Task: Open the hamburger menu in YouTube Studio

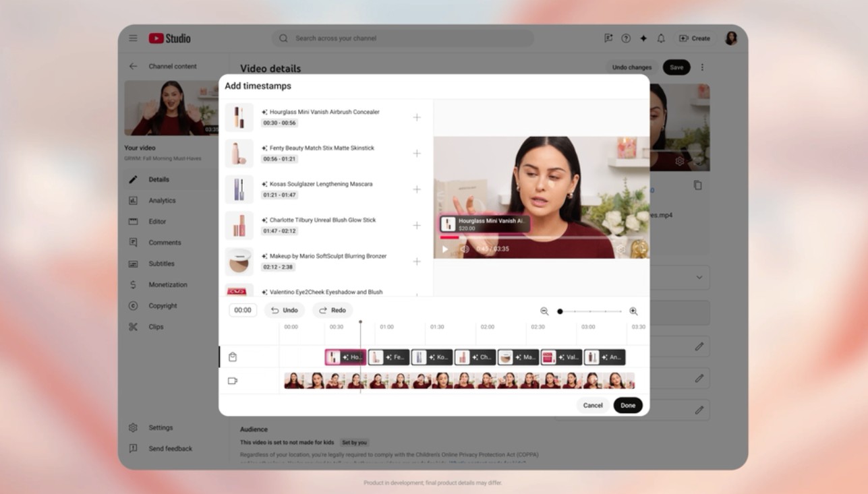Action: tap(134, 38)
